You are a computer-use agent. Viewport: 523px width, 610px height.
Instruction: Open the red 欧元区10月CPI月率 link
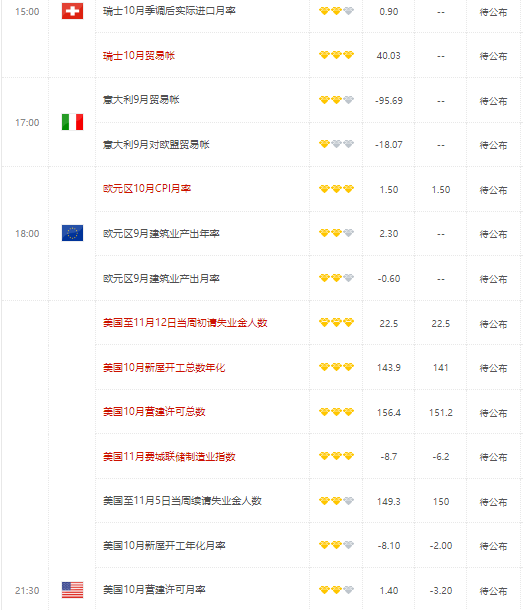(x=147, y=189)
